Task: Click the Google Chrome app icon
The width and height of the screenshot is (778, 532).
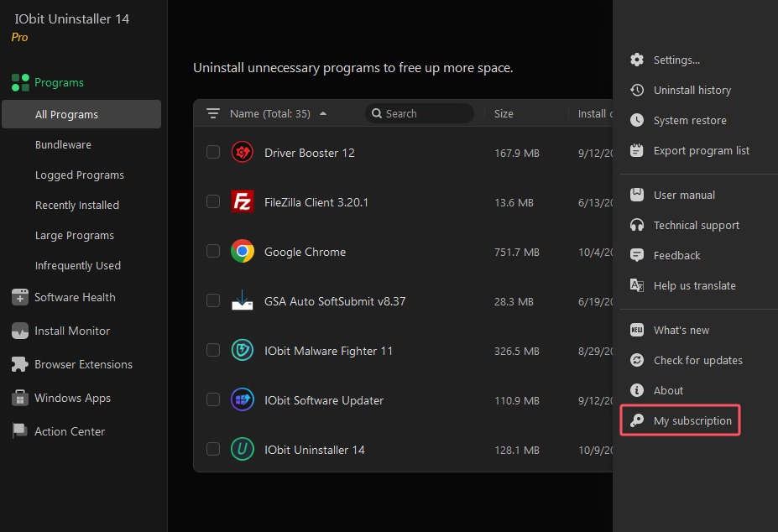Action: coord(243,252)
